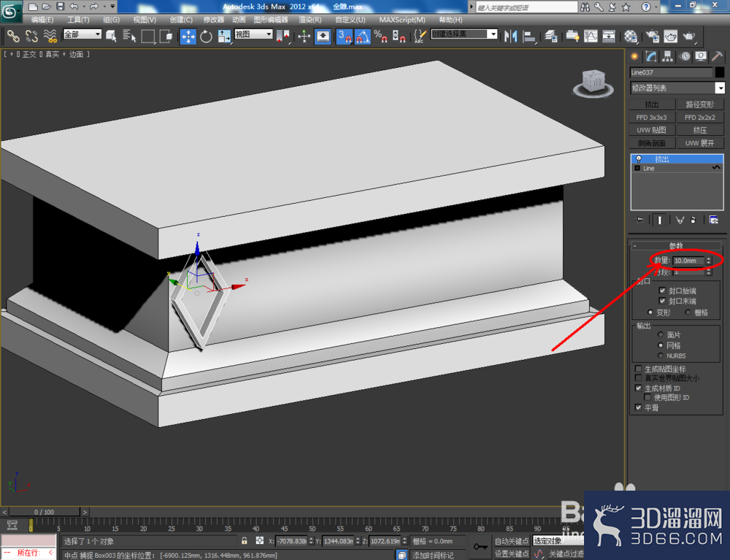Click the Line037 object name field

pos(671,72)
